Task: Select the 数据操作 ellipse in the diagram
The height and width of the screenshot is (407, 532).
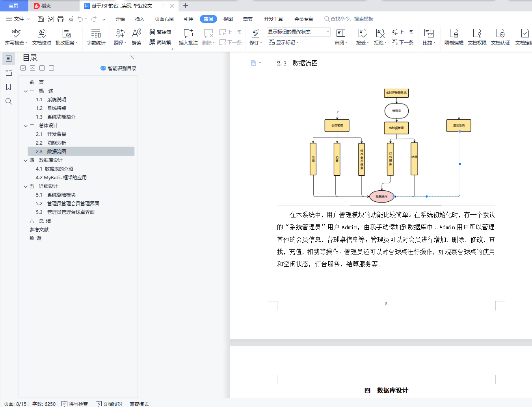Action: pyautogui.click(x=381, y=196)
